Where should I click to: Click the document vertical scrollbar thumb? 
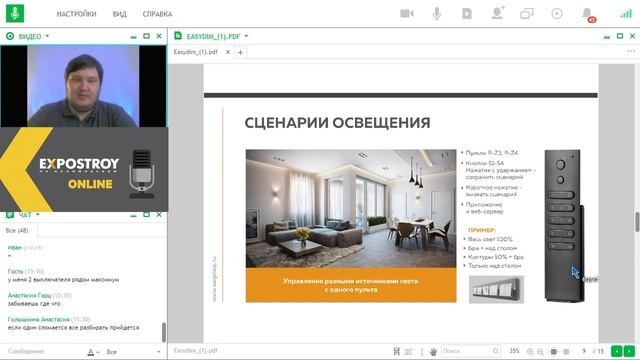637,222
